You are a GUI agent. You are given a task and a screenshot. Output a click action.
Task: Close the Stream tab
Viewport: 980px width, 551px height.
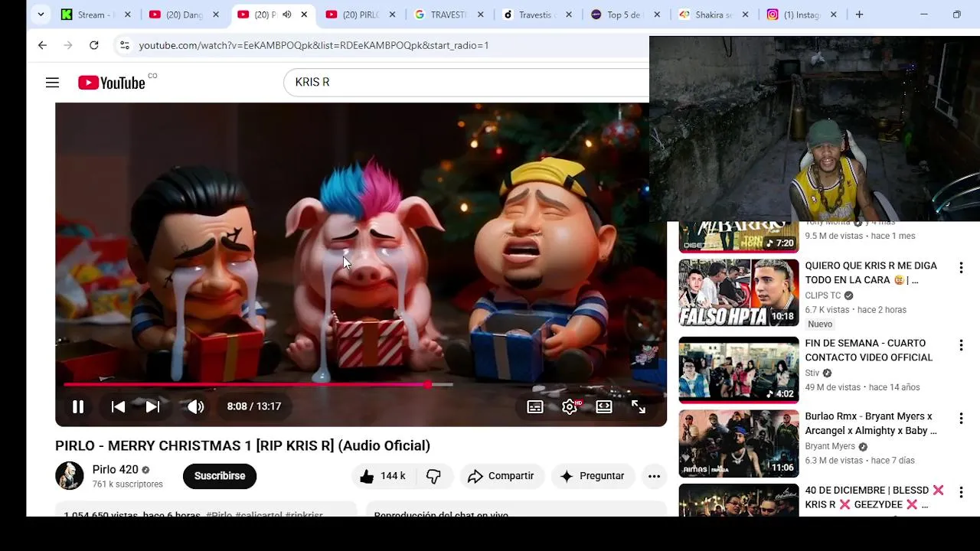(x=128, y=15)
